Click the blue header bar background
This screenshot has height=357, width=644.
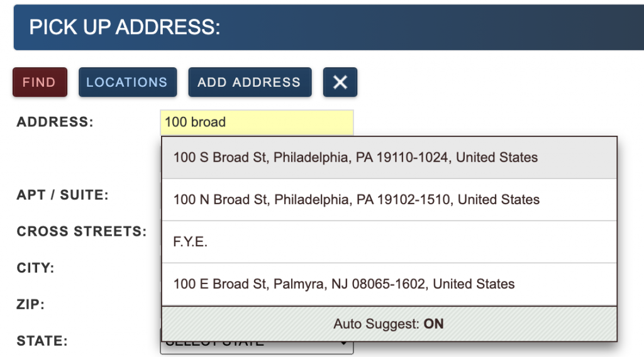click(x=440, y=28)
